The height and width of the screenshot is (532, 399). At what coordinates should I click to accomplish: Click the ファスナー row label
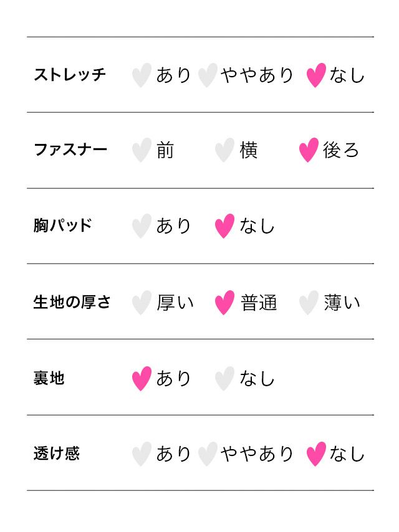[x=70, y=150]
